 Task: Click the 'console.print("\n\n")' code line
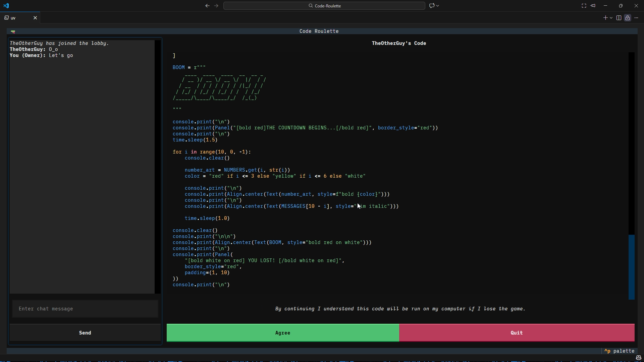click(x=204, y=236)
